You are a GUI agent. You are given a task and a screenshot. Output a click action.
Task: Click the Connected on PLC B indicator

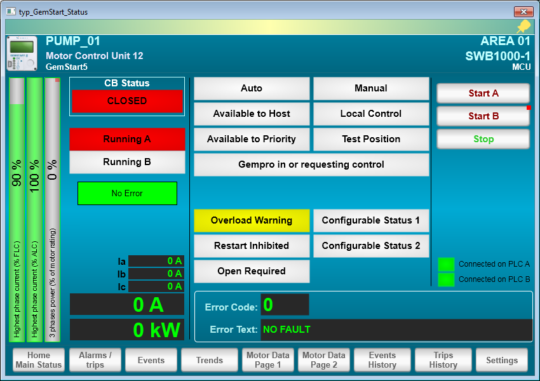pos(446,279)
